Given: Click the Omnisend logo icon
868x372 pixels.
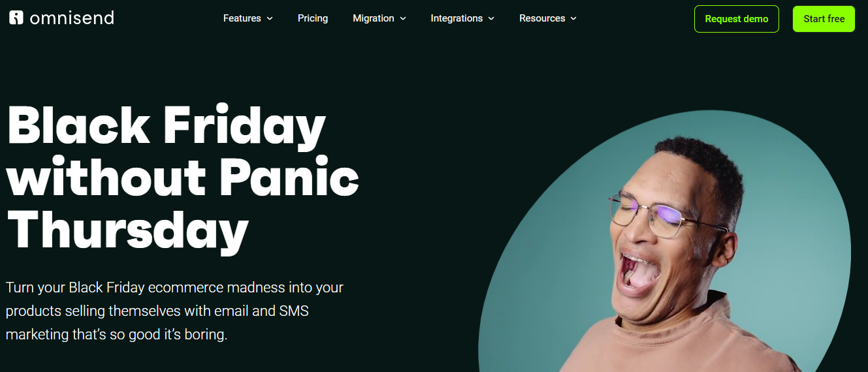Looking at the screenshot, I should tap(16, 18).
